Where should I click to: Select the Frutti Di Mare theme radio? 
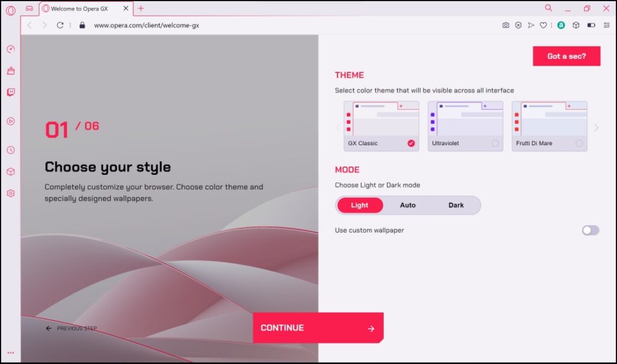pos(579,143)
